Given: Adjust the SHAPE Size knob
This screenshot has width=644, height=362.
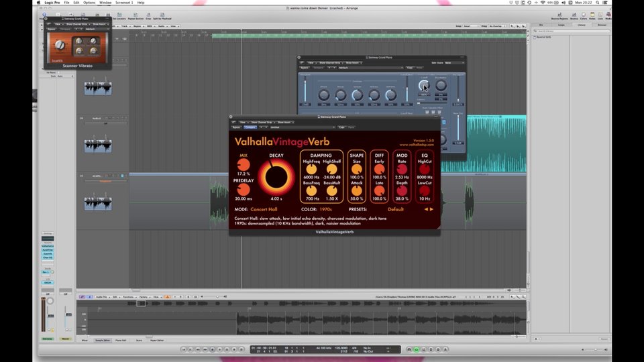Looking at the screenshot, I should [x=356, y=169].
